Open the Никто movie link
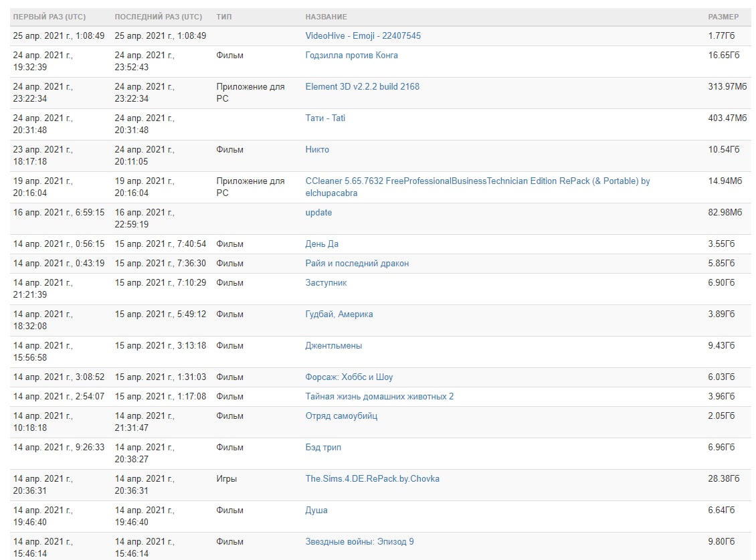Viewport: 756px width, 560px height. coord(316,149)
